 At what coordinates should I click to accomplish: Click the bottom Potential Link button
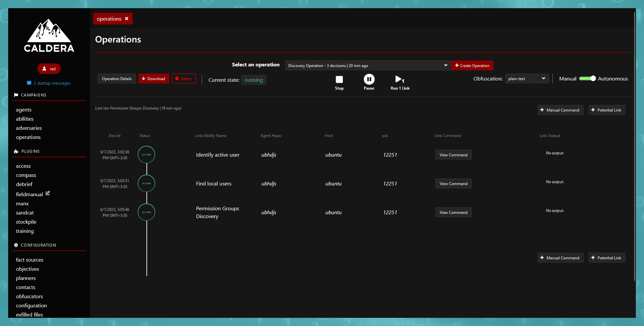pyautogui.click(x=607, y=258)
